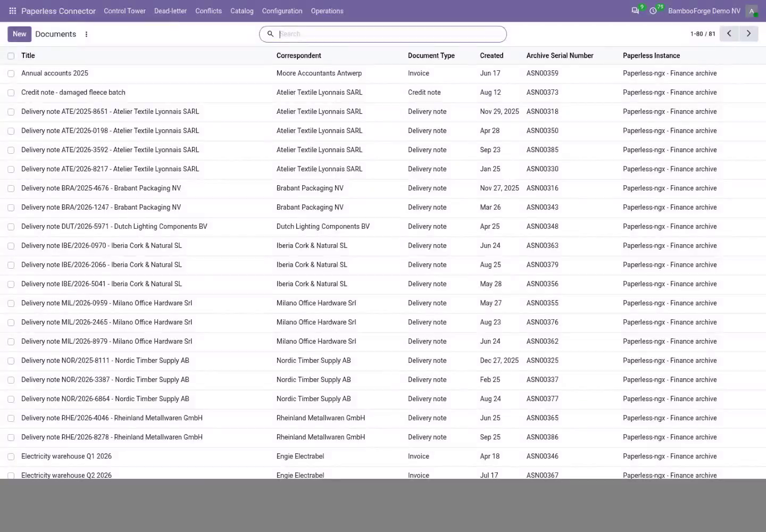Check the Annual accounts 2025 row
766x532 pixels.
click(x=11, y=73)
